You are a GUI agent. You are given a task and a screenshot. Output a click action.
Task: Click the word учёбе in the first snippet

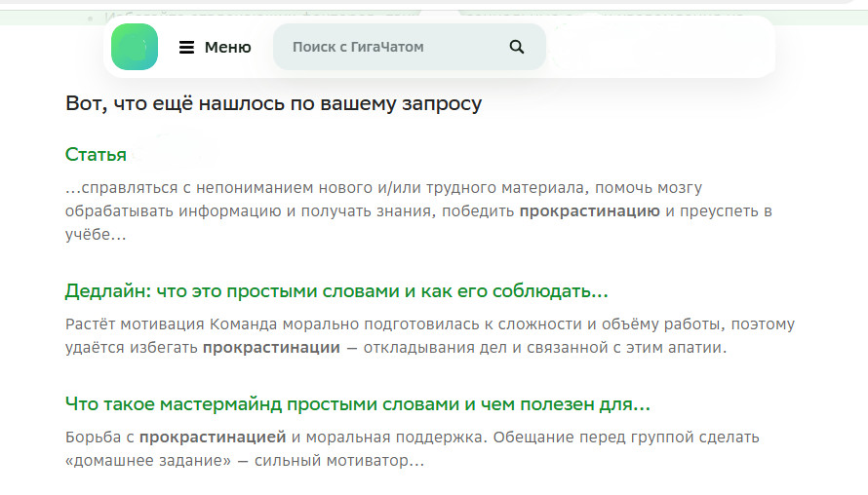[90, 235]
